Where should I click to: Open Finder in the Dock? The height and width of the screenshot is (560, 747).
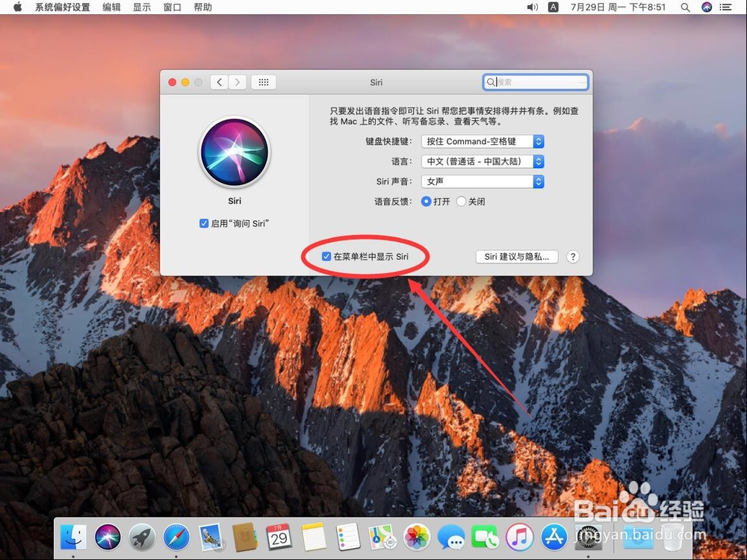pyautogui.click(x=73, y=538)
